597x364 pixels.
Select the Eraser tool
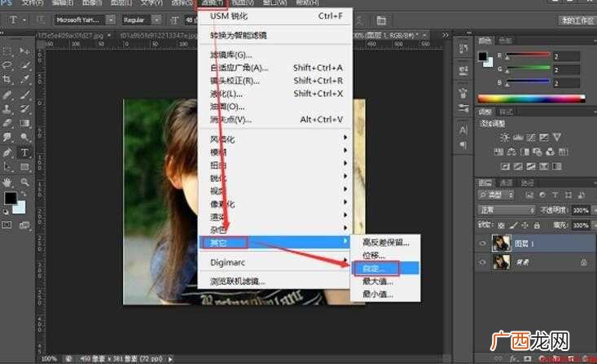tap(7, 123)
